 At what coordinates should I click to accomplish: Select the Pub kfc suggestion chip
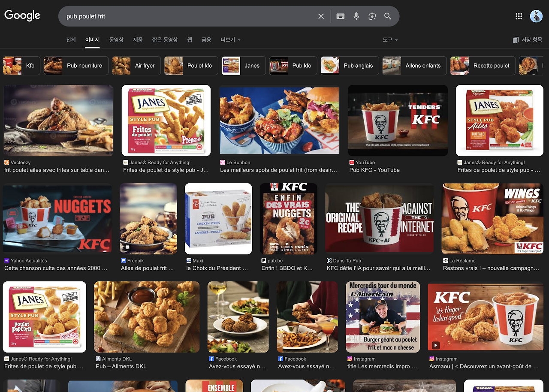[293, 66]
